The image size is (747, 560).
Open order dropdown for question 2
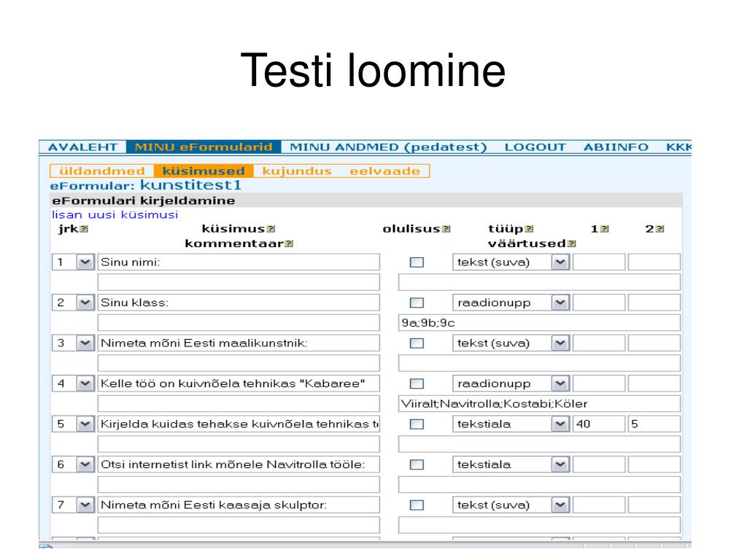tap(85, 303)
